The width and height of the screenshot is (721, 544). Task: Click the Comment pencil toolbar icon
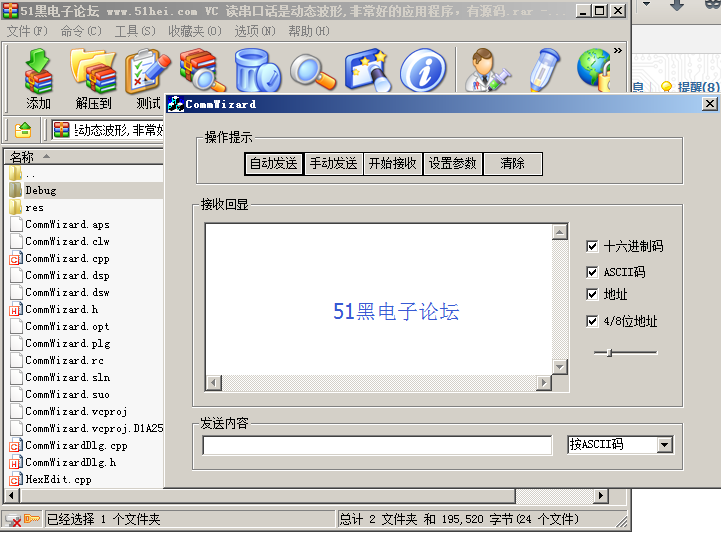[545, 70]
